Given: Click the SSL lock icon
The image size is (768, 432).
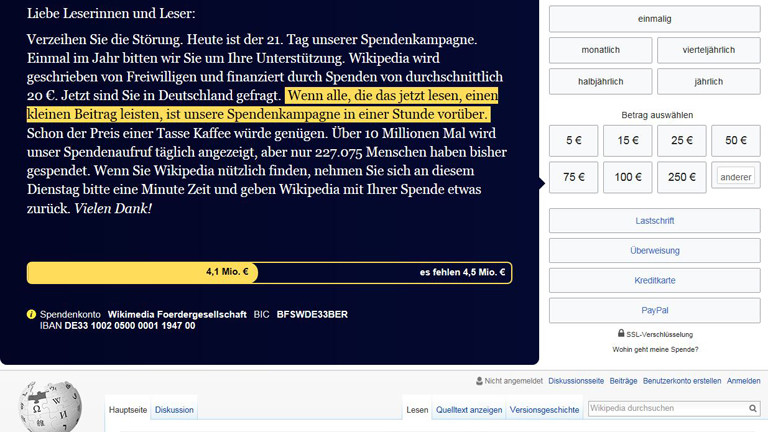Looking at the screenshot, I should click(x=621, y=333).
